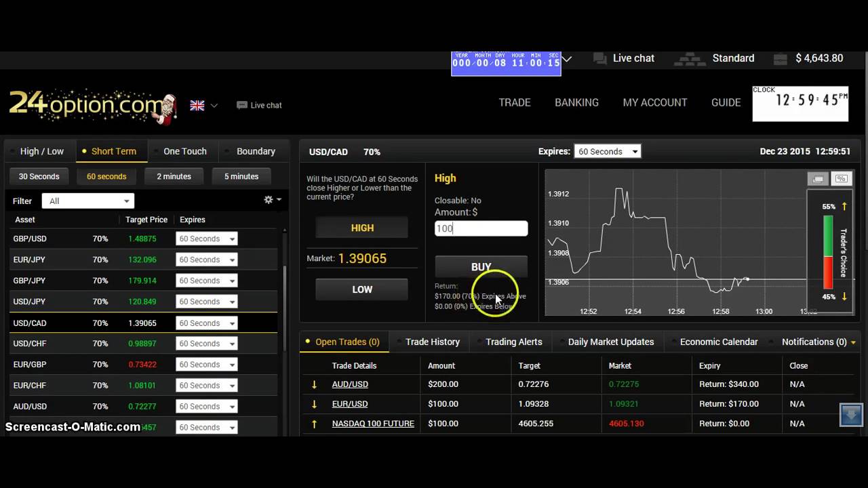
Task: Click the down arrow on AUD/USD trade
Action: (x=314, y=384)
